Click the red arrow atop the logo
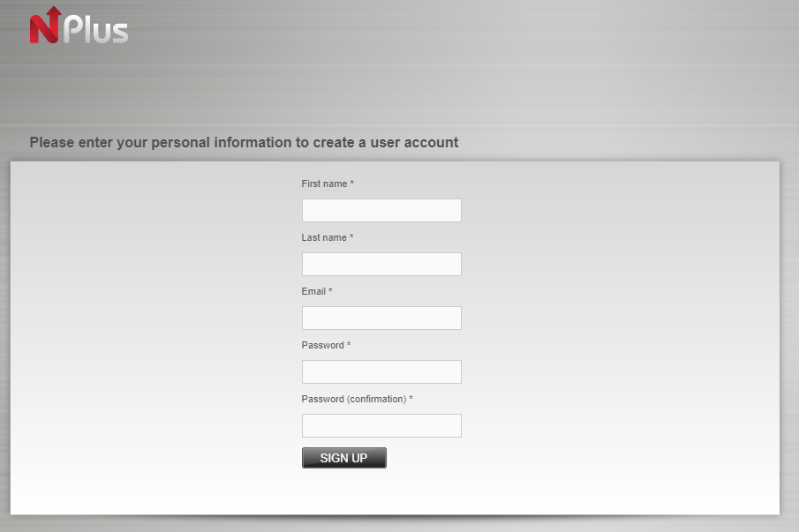 point(53,13)
